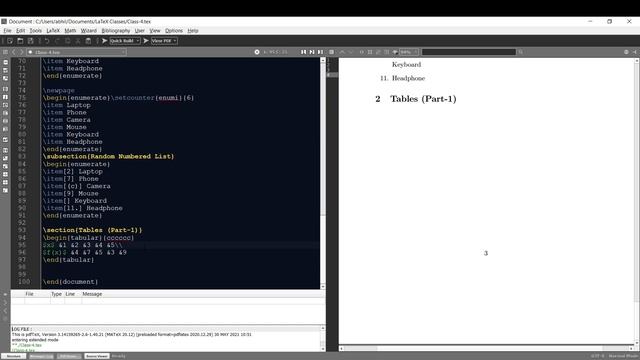Click editor vertical scrollbar up arrow

point(323,60)
